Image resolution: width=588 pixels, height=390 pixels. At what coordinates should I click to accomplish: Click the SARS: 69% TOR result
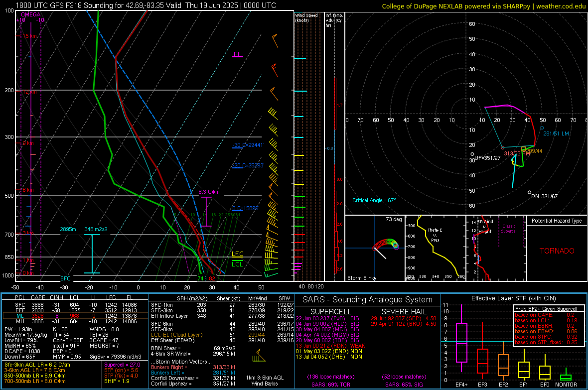tap(330, 385)
